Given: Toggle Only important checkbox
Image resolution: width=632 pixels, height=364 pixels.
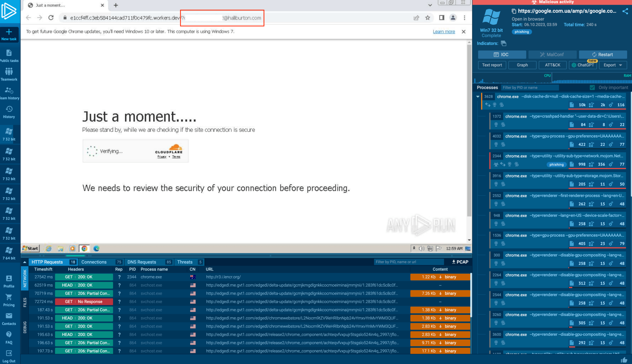Looking at the screenshot, I should (592, 88).
